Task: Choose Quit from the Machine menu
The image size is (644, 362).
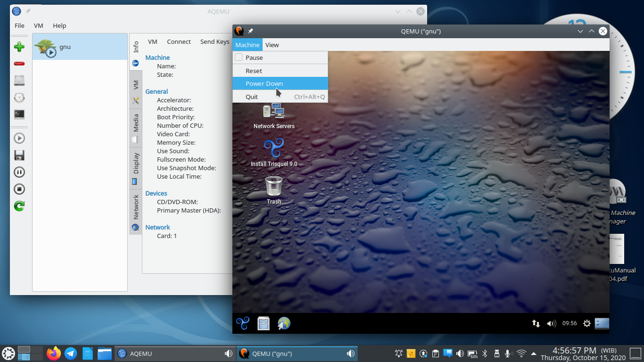Action: [280, 97]
